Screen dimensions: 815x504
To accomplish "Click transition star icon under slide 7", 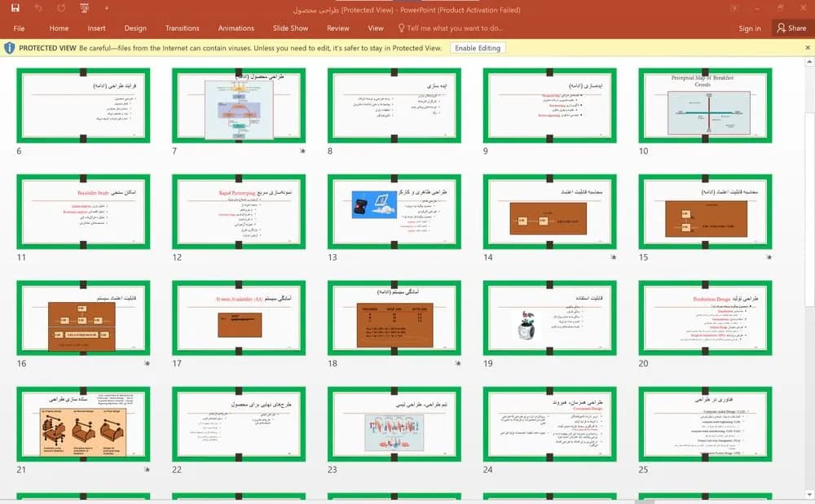I will click(302, 151).
